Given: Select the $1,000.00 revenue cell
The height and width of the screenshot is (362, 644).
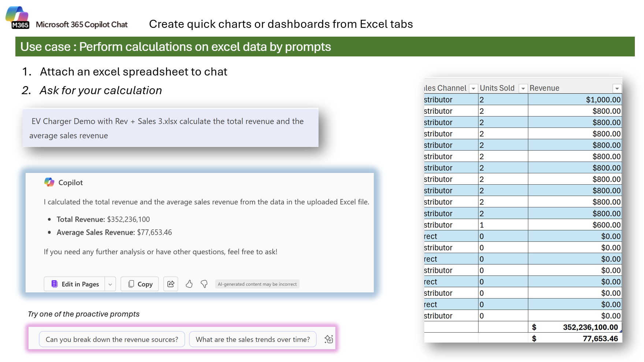Looking at the screenshot, I should tap(604, 99).
